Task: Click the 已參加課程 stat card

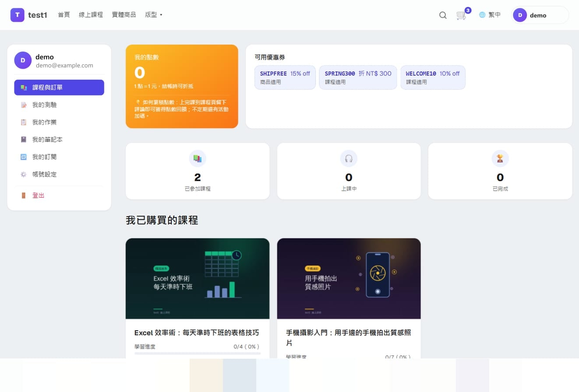Action: (198, 171)
